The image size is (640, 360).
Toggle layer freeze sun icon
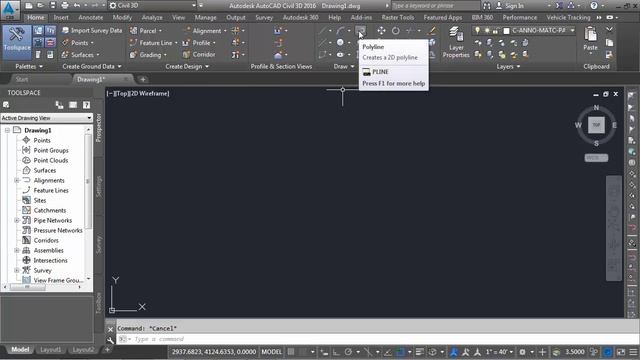pyautogui.click(x=487, y=31)
